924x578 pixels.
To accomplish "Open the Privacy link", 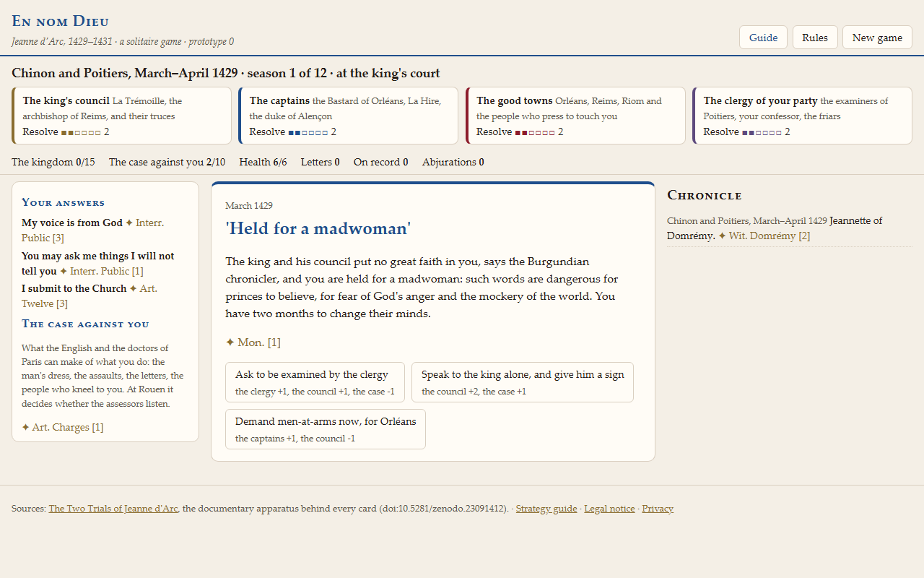I will 658,509.
